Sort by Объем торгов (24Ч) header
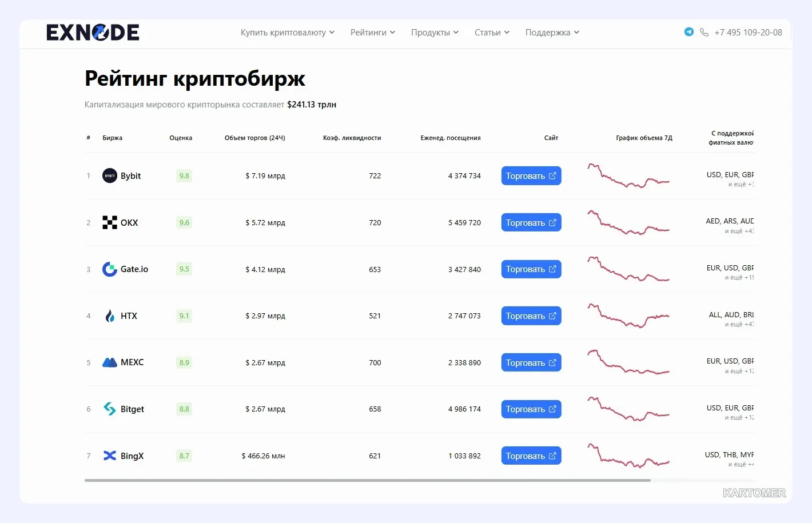 click(x=255, y=138)
